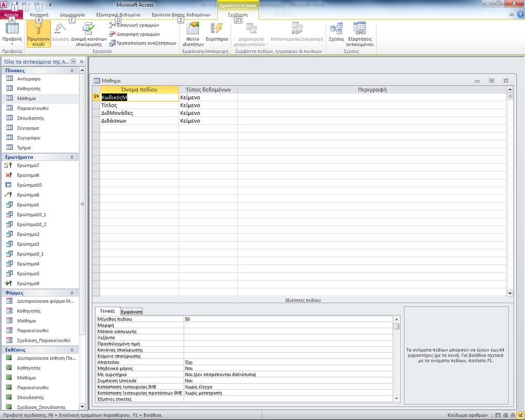Select the Καθηγητής table in navigation pane
Screen dimensions: 525x420
pyautogui.click(x=29, y=88)
